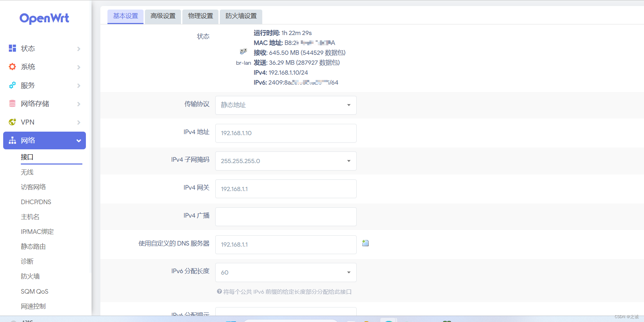Expand the 网络存储 sidebar menu chevron
The height and width of the screenshot is (322, 644).
click(79, 104)
